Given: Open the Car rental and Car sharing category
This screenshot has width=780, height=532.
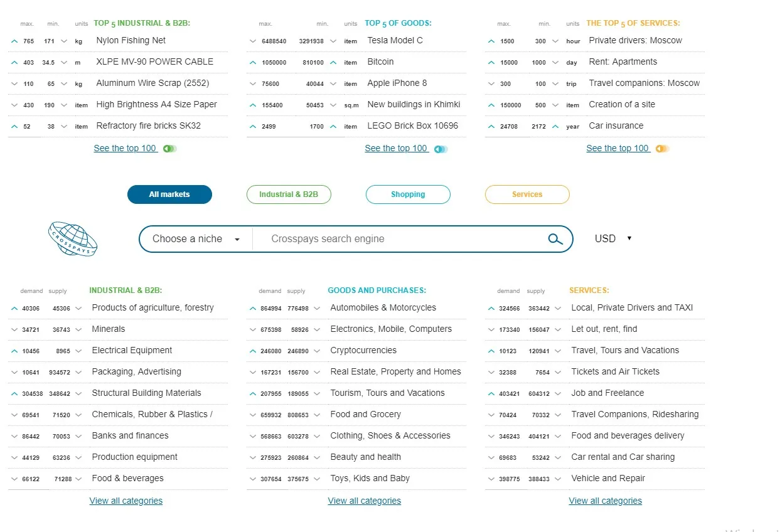Looking at the screenshot, I should pos(622,457).
